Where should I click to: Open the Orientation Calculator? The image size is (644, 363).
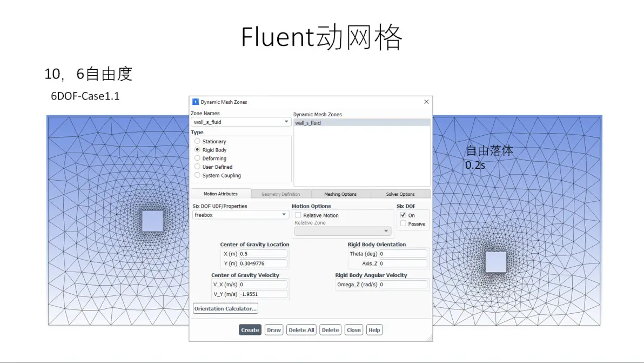pyautogui.click(x=225, y=309)
